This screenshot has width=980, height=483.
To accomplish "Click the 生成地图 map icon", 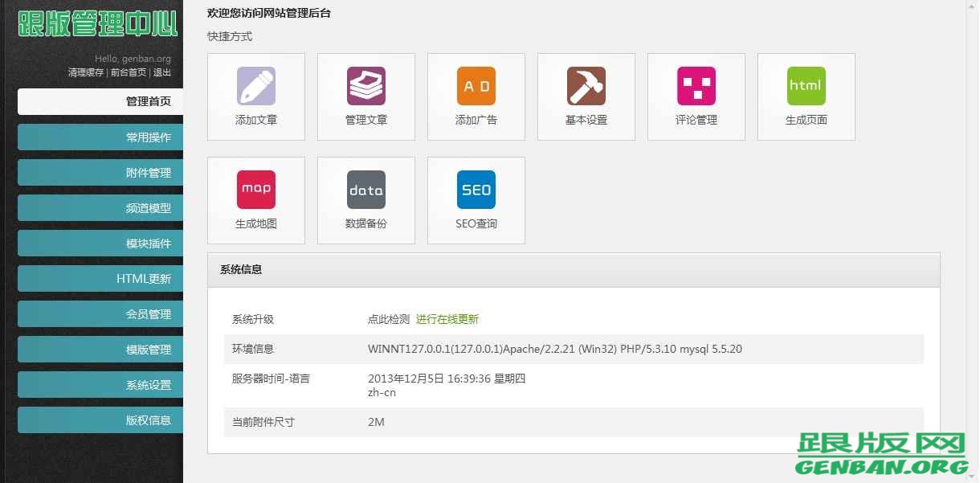I will pyautogui.click(x=255, y=199).
